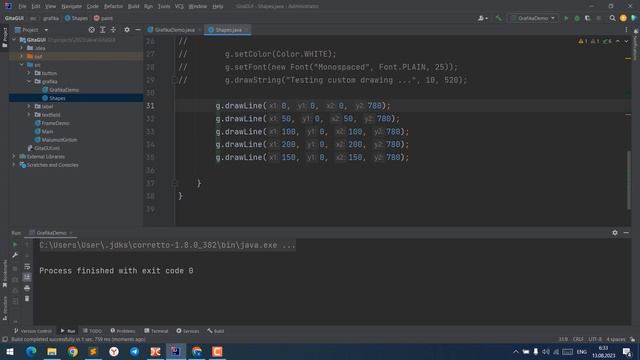The image size is (640, 360).
Task: Go to previous highlighted error arrow
Action: pos(618,41)
